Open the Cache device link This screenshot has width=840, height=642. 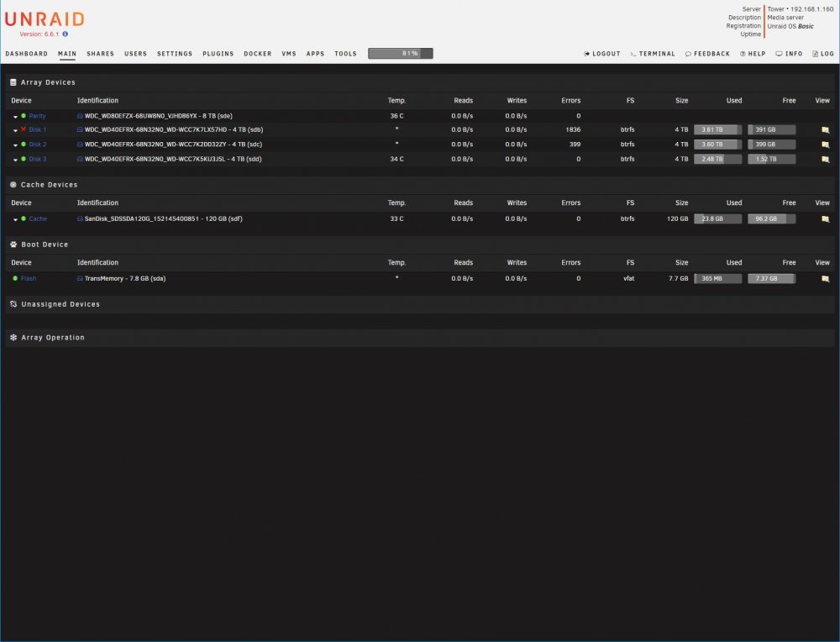click(38, 218)
